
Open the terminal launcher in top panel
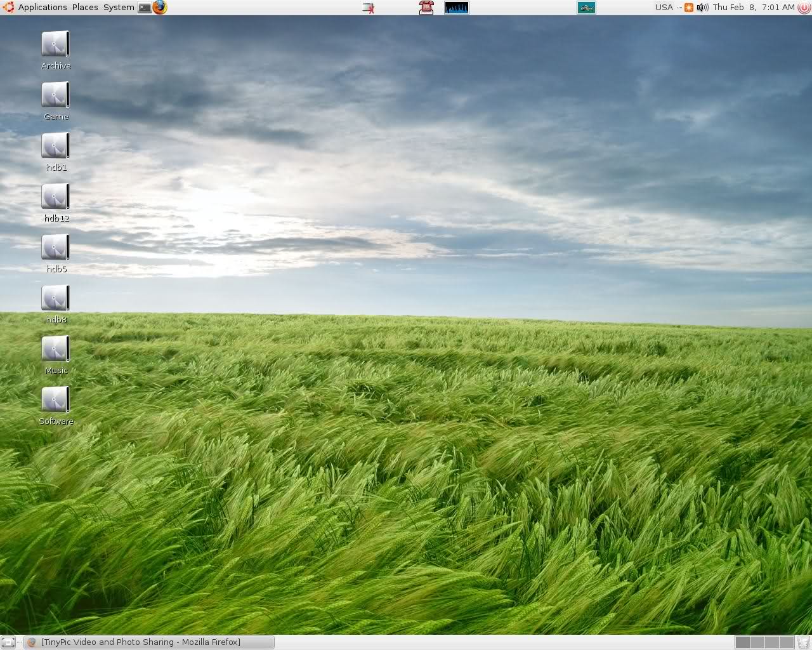(145, 8)
